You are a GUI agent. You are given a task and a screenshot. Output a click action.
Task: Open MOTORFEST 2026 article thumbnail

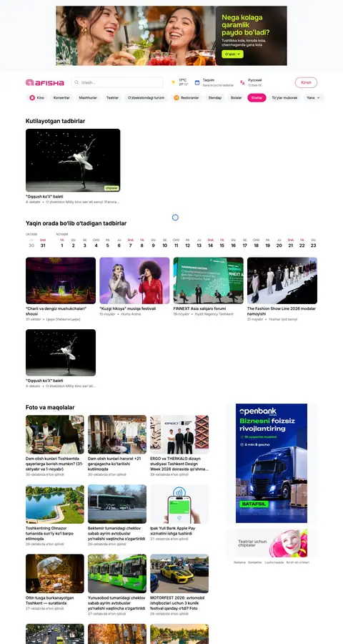pos(179,574)
